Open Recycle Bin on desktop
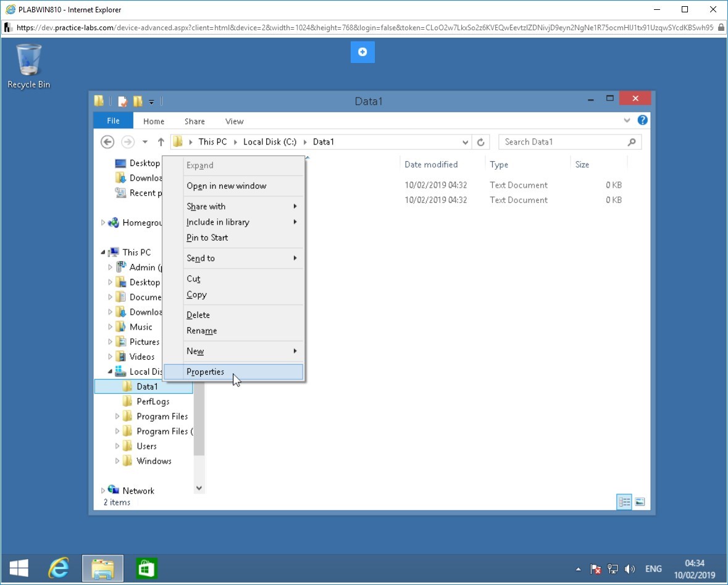The image size is (728, 585). [x=28, y=67]
